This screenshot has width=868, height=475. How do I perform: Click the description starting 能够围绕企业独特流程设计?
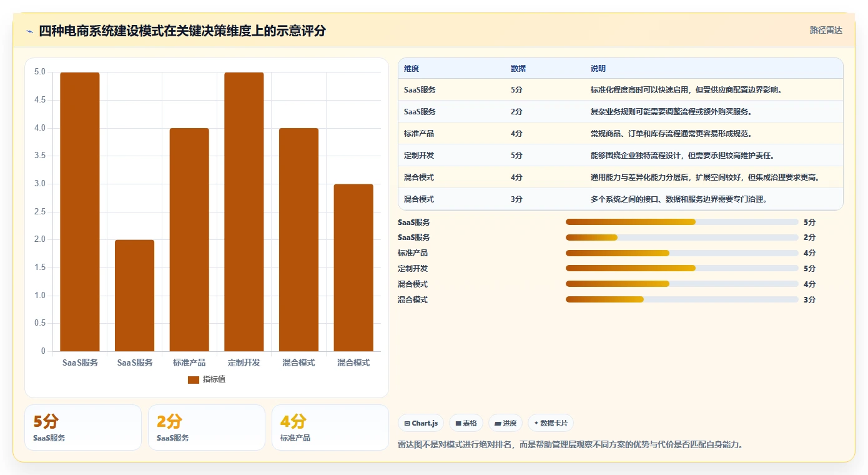[683, 156]
